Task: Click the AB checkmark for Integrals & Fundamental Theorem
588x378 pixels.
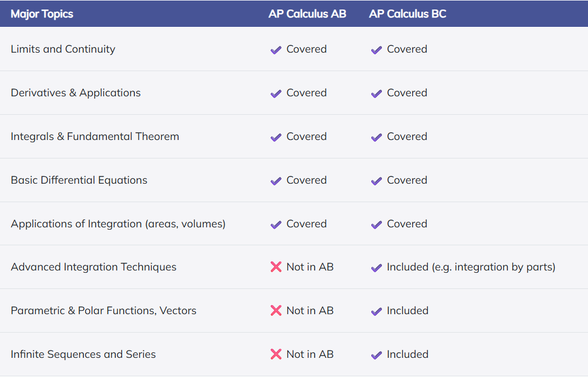Action: click(276, 137)
